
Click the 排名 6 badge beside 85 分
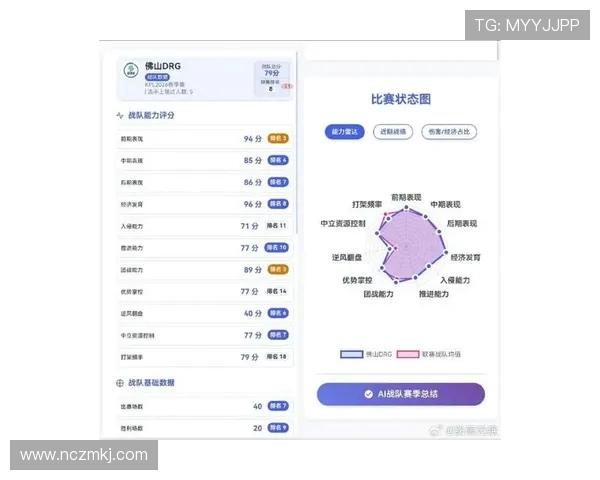pyautogui.click(x=278, y=160)
